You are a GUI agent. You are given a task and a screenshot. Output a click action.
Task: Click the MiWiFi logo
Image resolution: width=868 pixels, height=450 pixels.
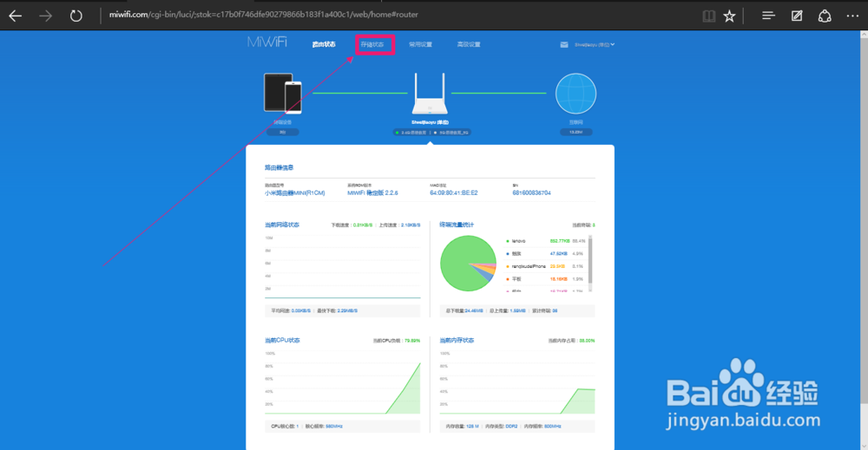point(267,42)
